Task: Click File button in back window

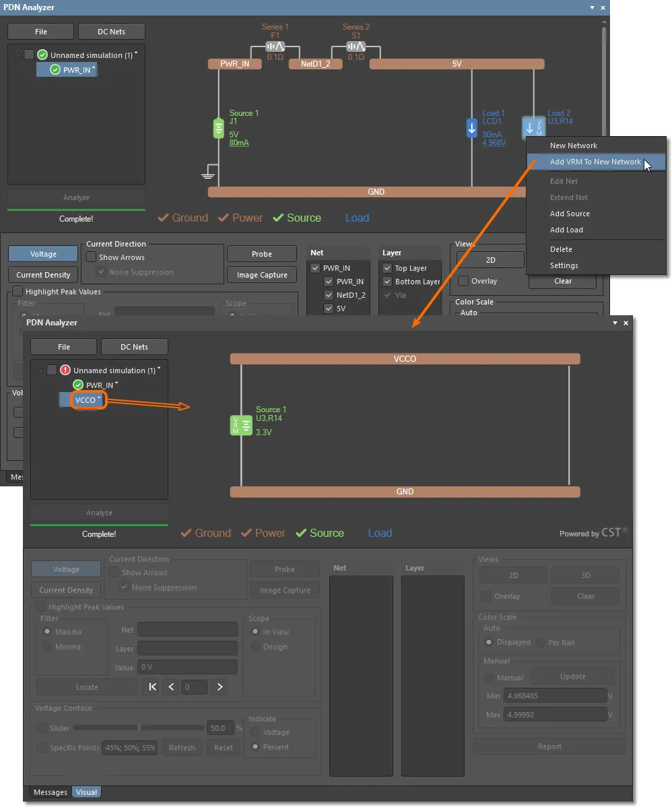Action: click(41, 32)
